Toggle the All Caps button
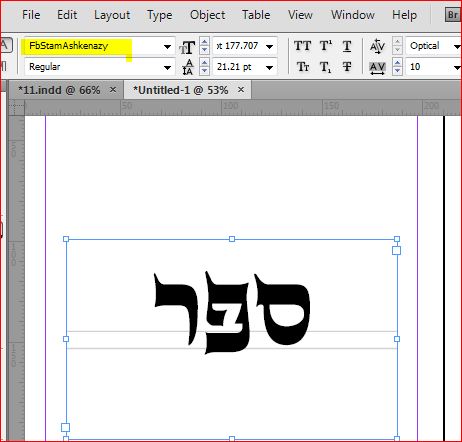The image size is (462, 442). (x=303, y=46)
